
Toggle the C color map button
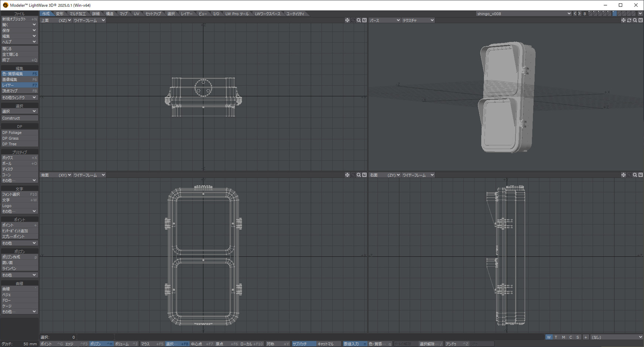[571, 337]
